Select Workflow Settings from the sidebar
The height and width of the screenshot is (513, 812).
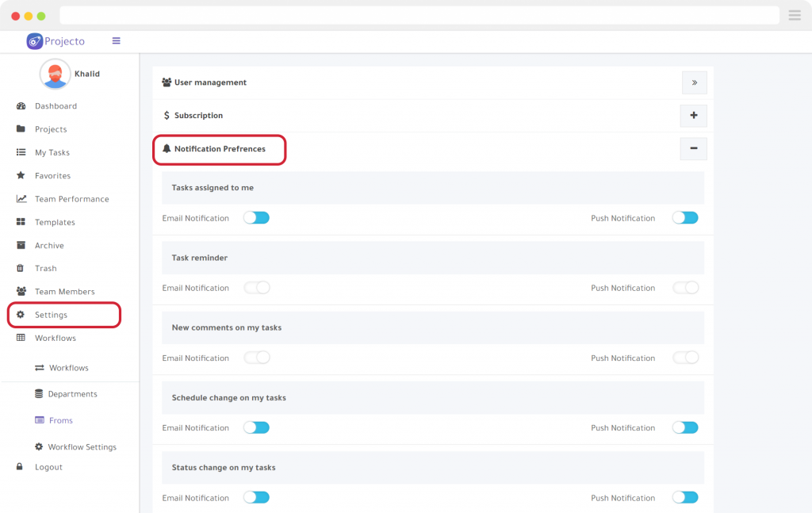point(81,446)
